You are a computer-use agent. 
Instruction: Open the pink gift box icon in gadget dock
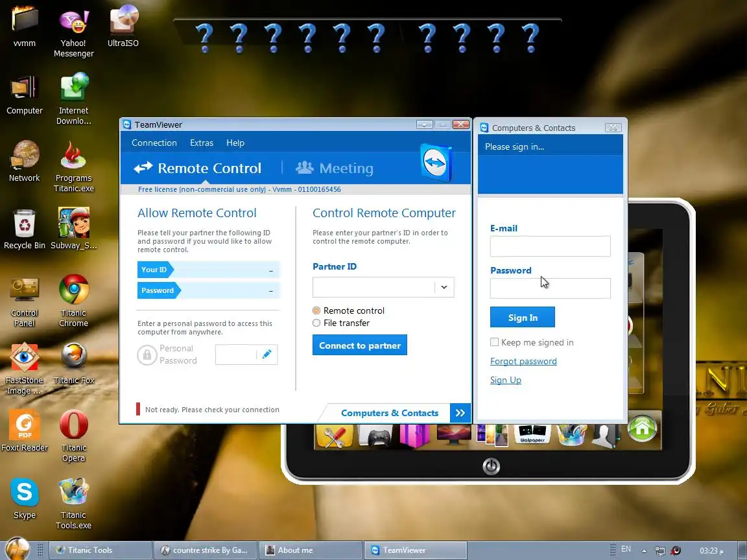414,436
